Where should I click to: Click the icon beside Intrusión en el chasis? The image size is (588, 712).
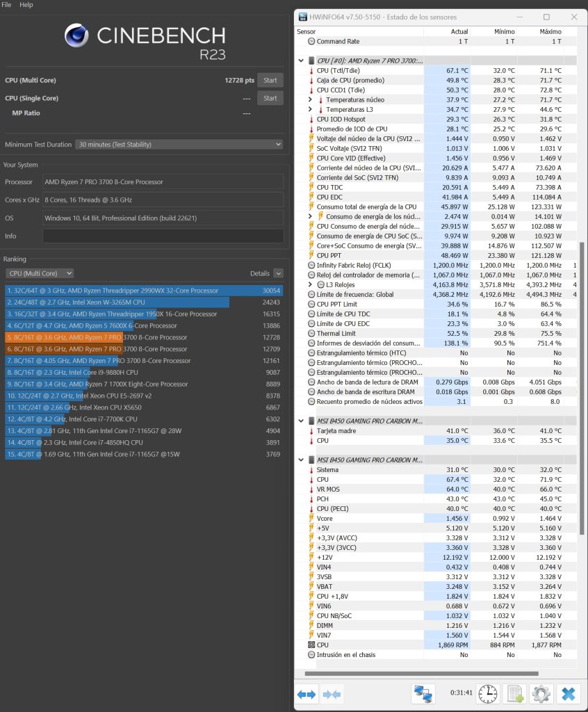click(311, 655)
